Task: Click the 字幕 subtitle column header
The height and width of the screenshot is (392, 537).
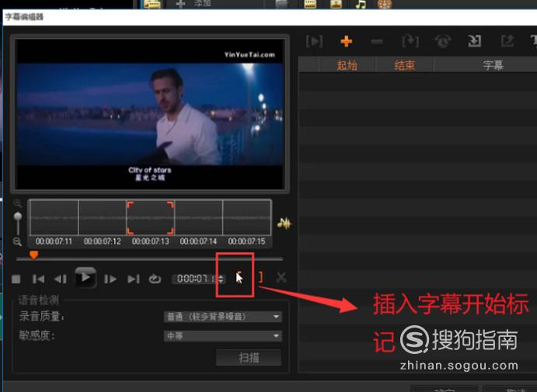Action: tap(493, 65)
